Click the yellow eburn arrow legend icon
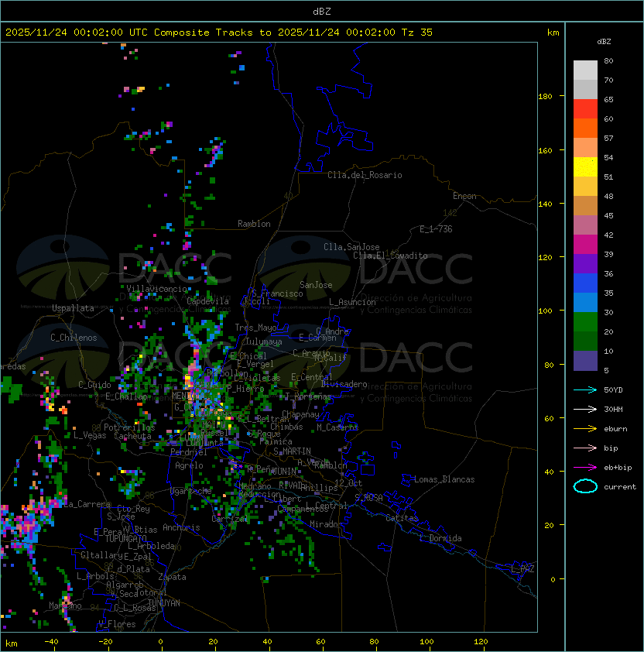This screenshot has height=652, width=644. pos(585,429)
